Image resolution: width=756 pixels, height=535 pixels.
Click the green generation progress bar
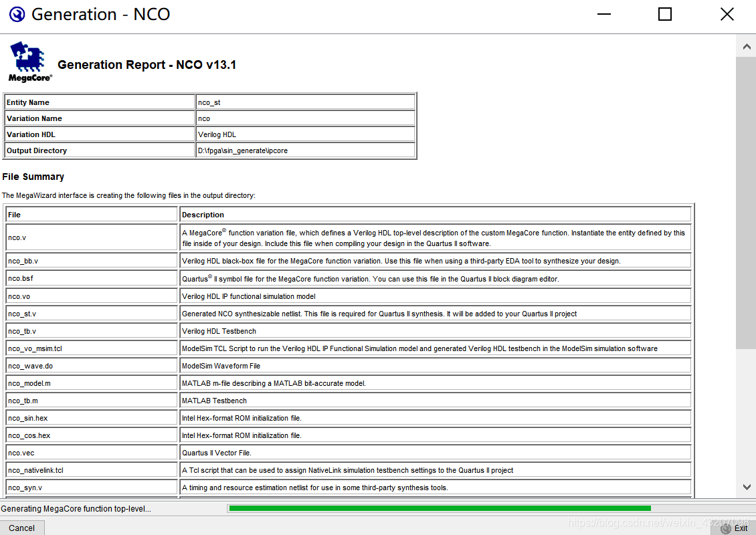tap(440, 508)
